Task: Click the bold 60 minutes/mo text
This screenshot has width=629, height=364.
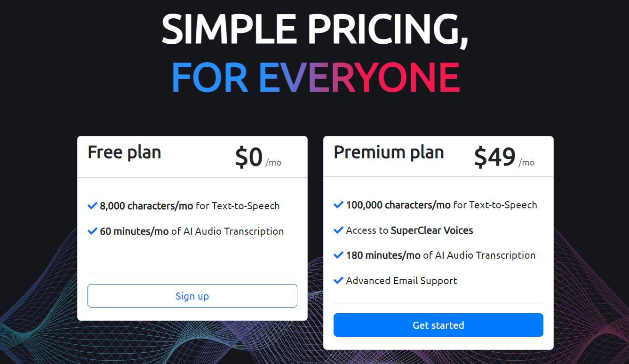Action: [x=135, y=231]
